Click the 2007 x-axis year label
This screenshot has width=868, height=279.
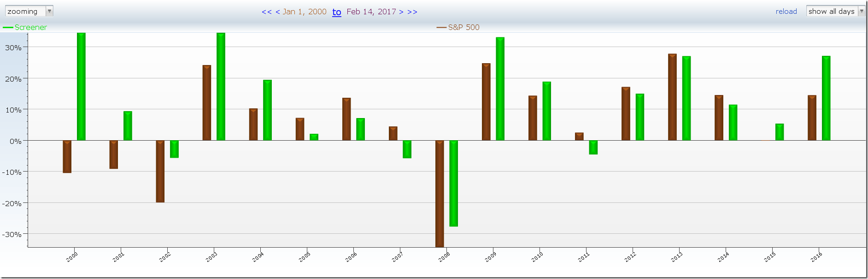click(x=398, y=257)
